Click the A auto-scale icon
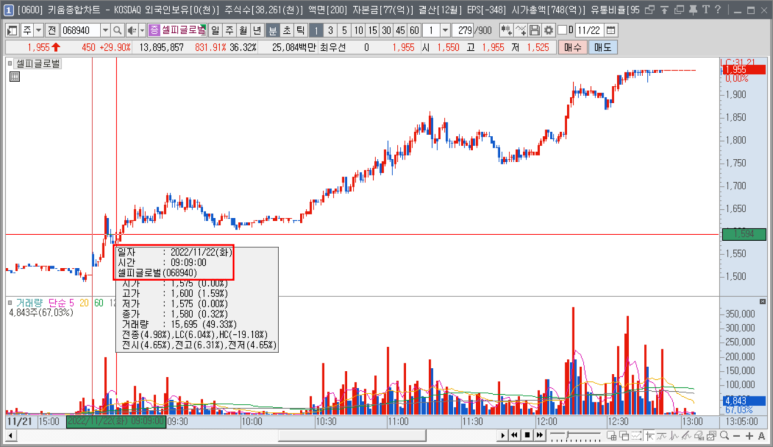This screenshot has width=773, height=447. (x=762, y=435)
